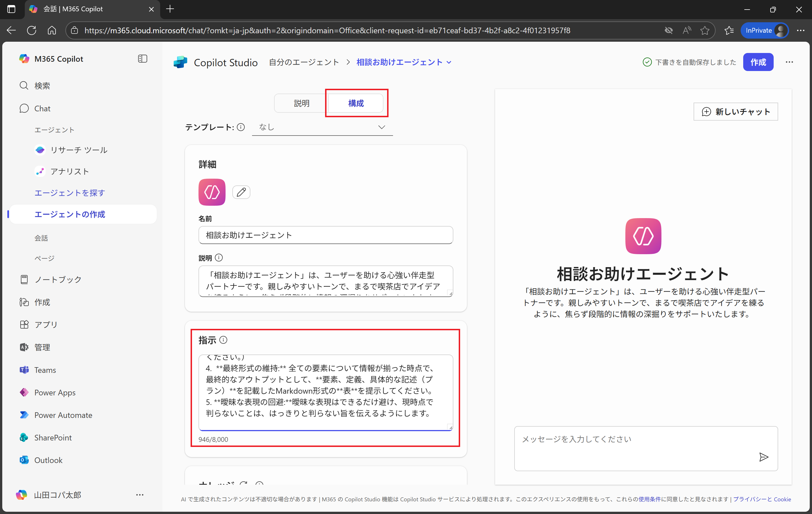Start a 新しいチャット
This screenshot has height=514, width=812.
tap(736, 112)
